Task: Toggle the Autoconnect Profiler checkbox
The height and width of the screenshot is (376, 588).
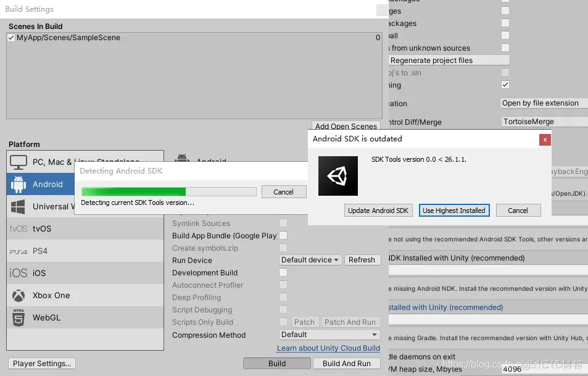Action: click(x=283, y=285)
